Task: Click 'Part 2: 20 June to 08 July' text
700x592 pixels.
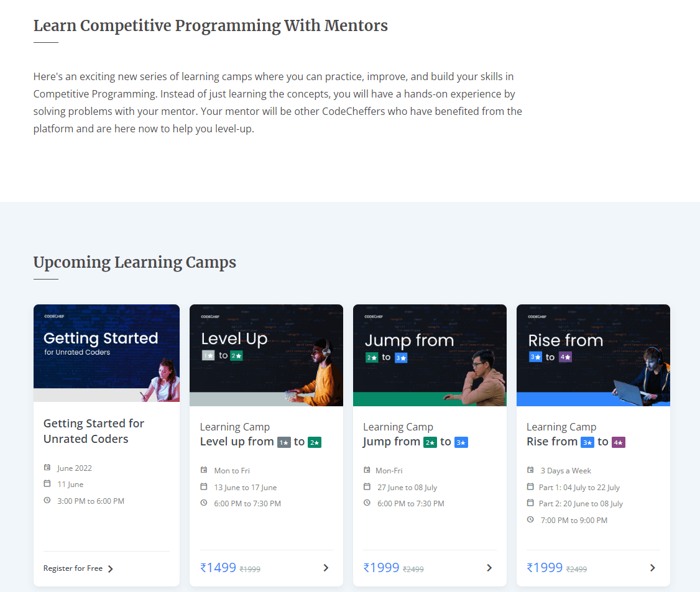Action: coord(581,504)
